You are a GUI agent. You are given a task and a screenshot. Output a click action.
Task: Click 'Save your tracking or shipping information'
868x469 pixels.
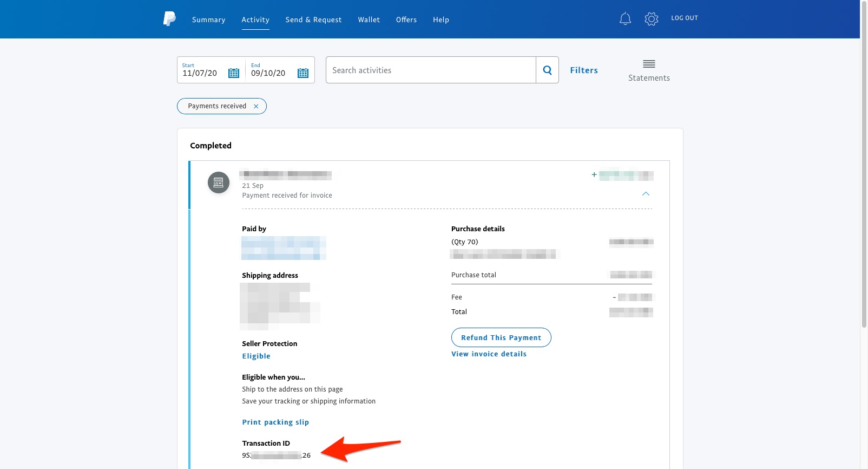(x=308, y=401)
